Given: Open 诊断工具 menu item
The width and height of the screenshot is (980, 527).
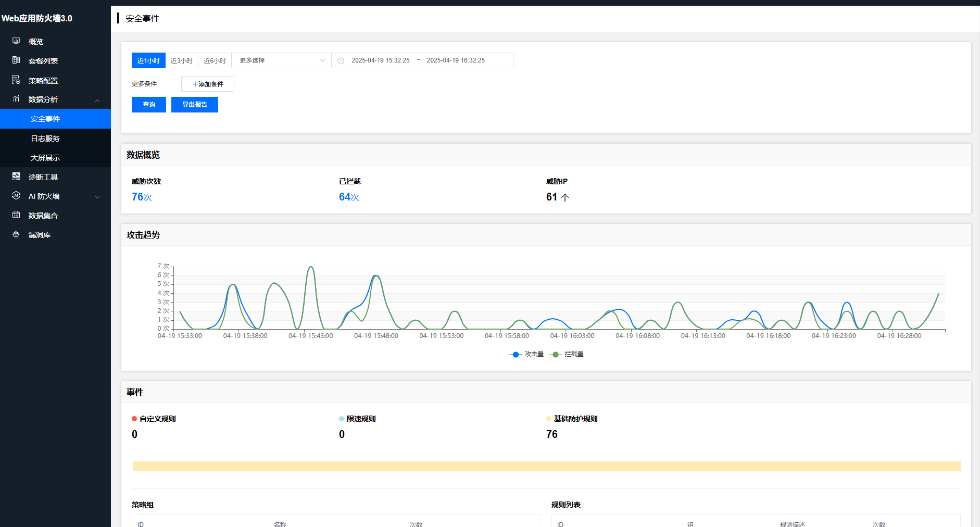Looking at the screenshot, I should pyautogui.click(x=43, y=177).
